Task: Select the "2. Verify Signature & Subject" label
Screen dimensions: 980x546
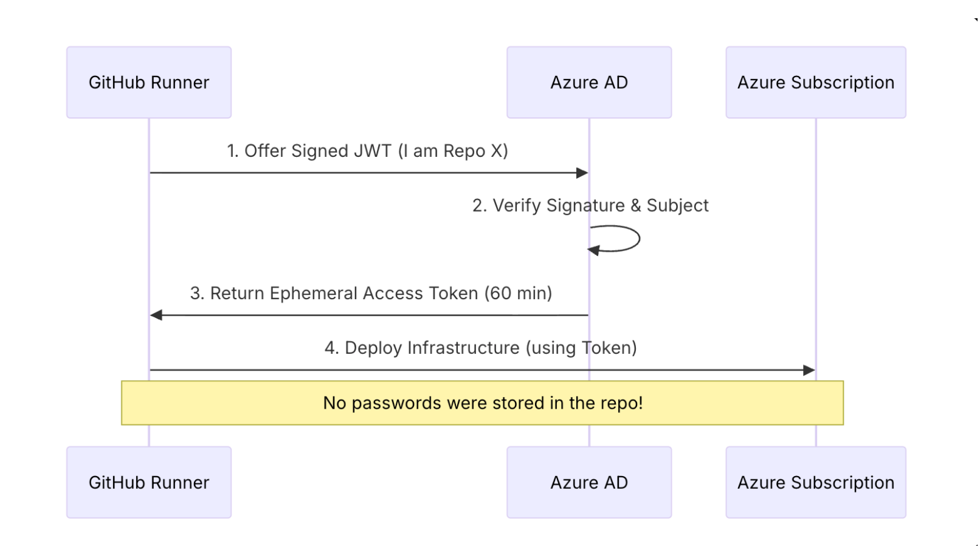Action: 590,206
